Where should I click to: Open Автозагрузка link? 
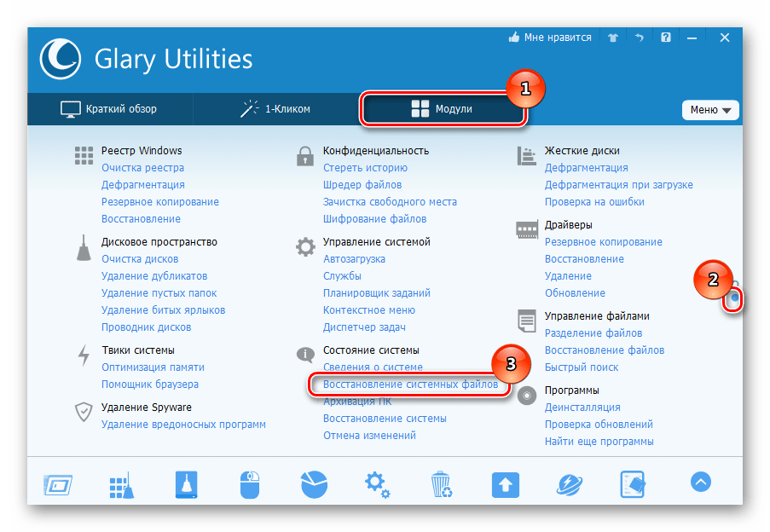pos(354,259)
